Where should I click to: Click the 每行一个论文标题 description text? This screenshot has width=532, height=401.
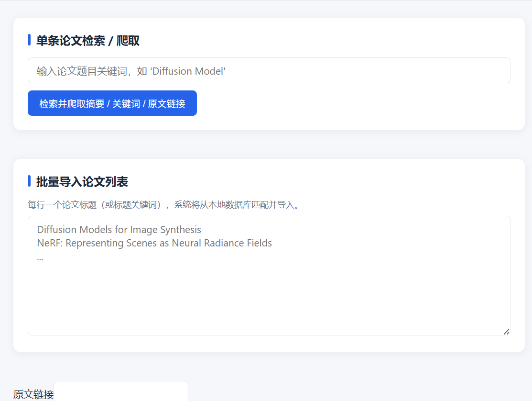[164, 205]
